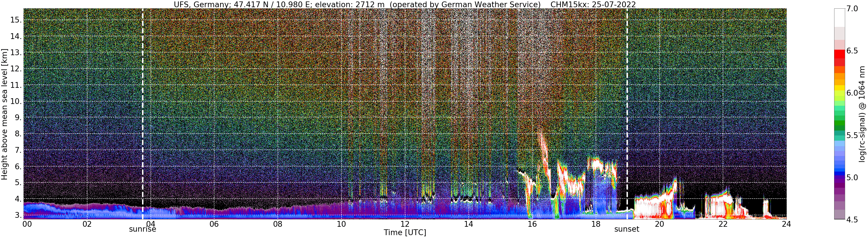Image resolution: width=868 pixels, height=238 pixels.
Task: Click the x-axis tick label '04'
Action: coord(151,224)
